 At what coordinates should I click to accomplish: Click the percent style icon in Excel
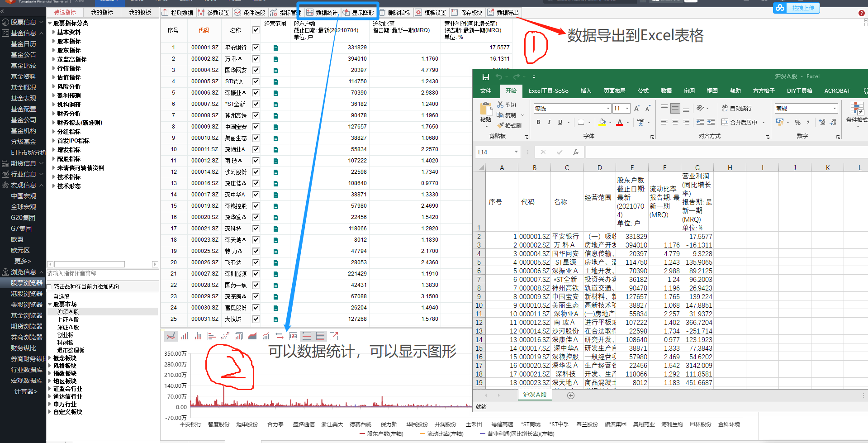(798, 122)
